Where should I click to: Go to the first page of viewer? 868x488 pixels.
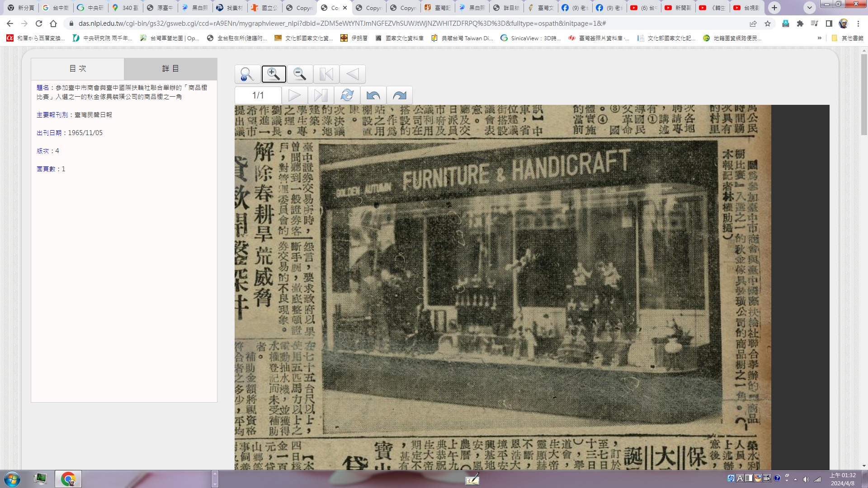pos(326,74)
